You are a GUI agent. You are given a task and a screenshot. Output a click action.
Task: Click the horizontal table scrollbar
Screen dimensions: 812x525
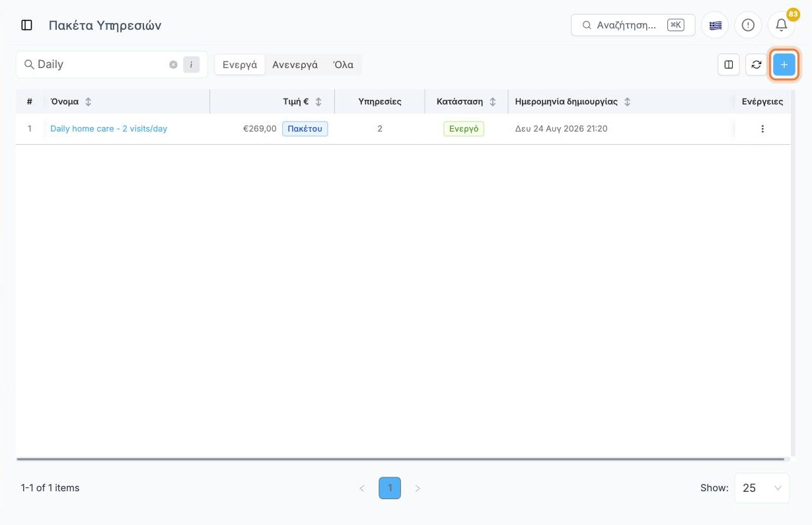[400, 459]
